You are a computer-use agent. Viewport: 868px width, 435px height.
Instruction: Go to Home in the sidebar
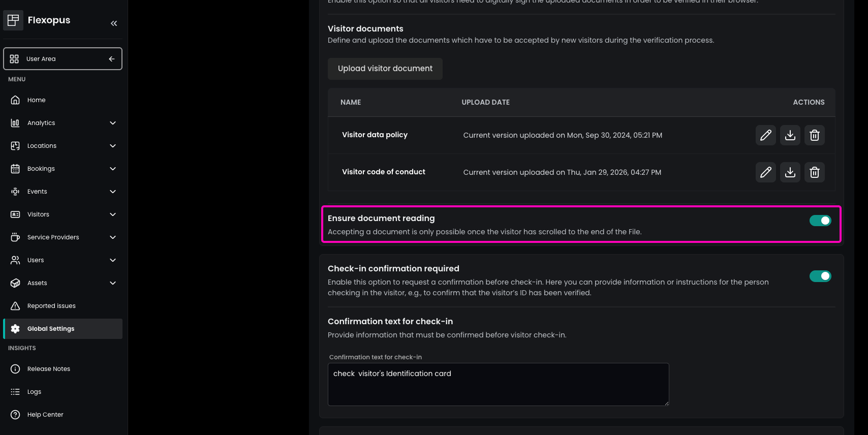[x=37, y=100]
